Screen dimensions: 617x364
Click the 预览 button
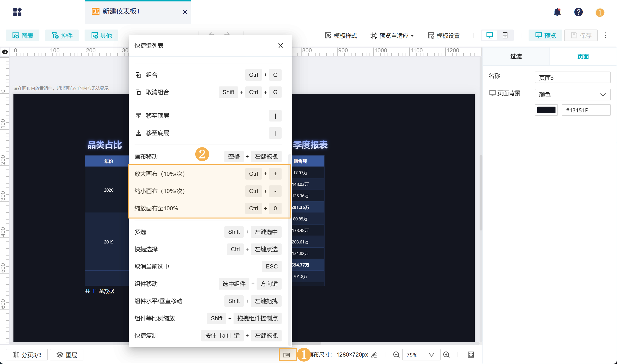(545, 36)
